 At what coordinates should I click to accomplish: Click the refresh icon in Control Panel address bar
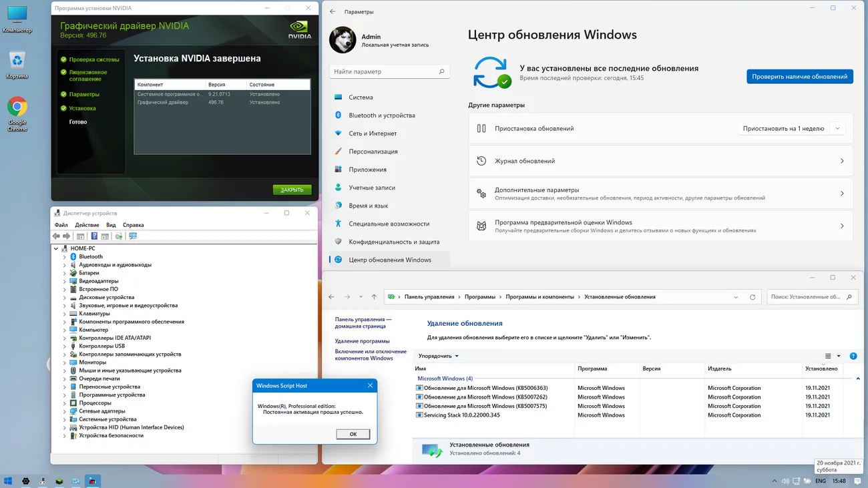point(752,297)
